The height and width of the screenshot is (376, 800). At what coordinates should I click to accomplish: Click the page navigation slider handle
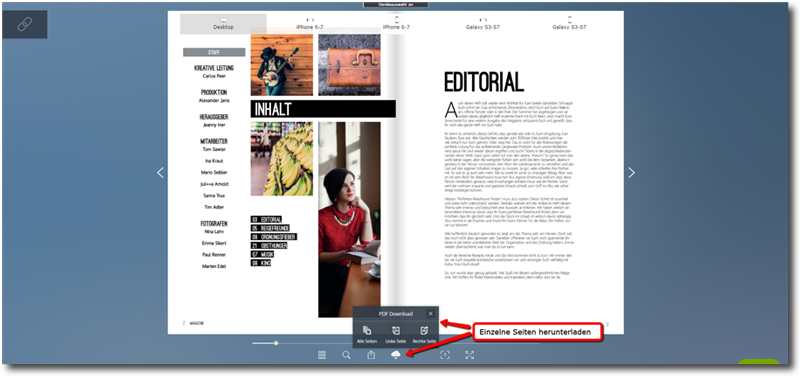coord(276,343)
